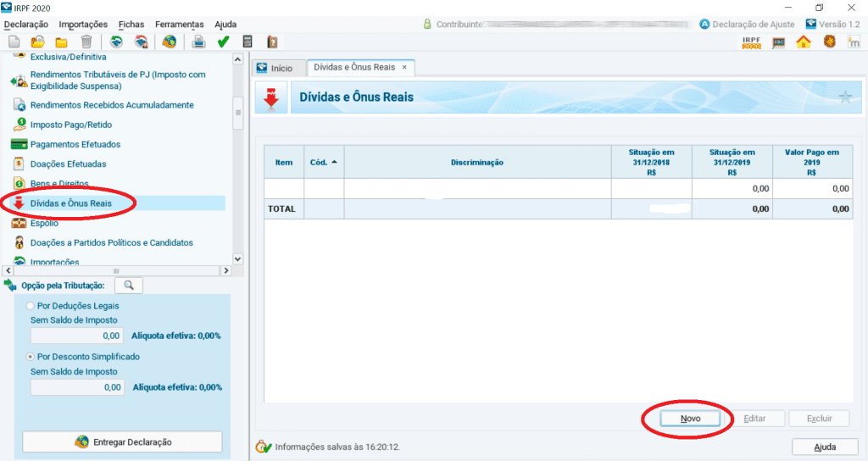
Task: Click the Item column header
Action: (284, 162)
